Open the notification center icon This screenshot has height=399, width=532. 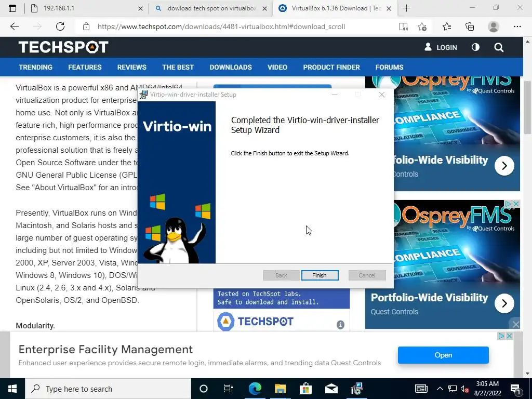[x=515, y=389]
